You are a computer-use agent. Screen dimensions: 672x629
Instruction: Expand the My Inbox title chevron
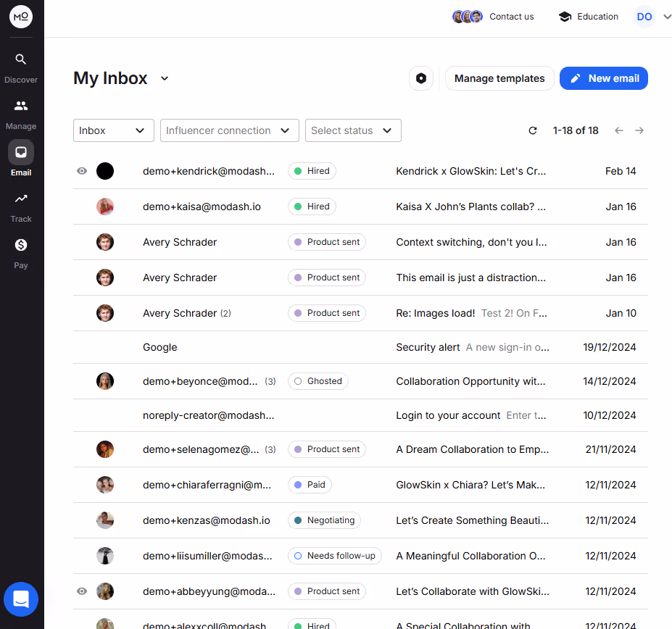165,78
